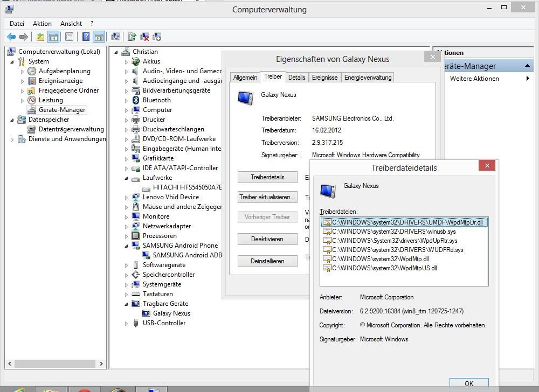This screenshot has height=392, width=539.
Task: Click the Deinstallieren button
Action: [267, 261]
